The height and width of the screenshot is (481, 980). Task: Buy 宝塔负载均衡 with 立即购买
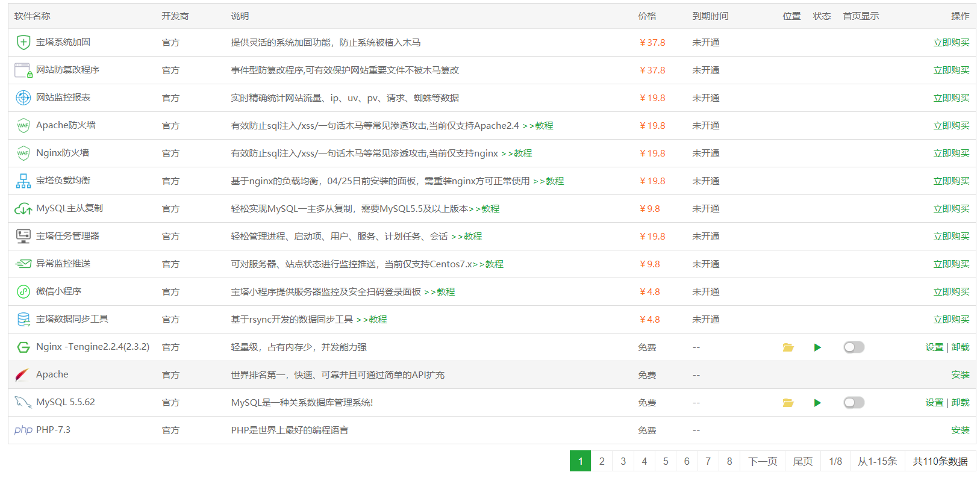(952, 181)
